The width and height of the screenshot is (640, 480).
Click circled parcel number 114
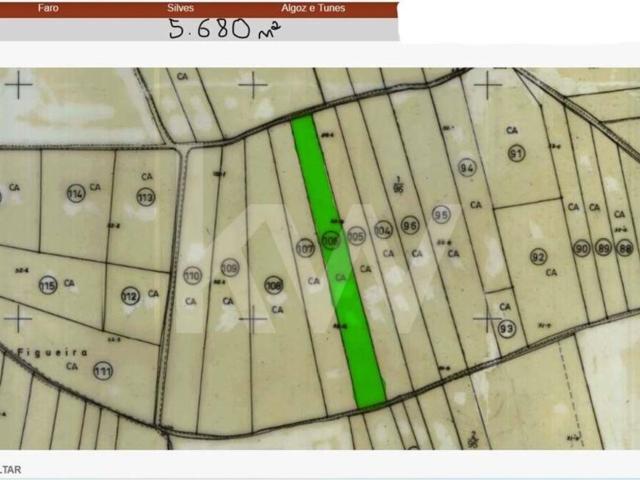click(76, 193)
